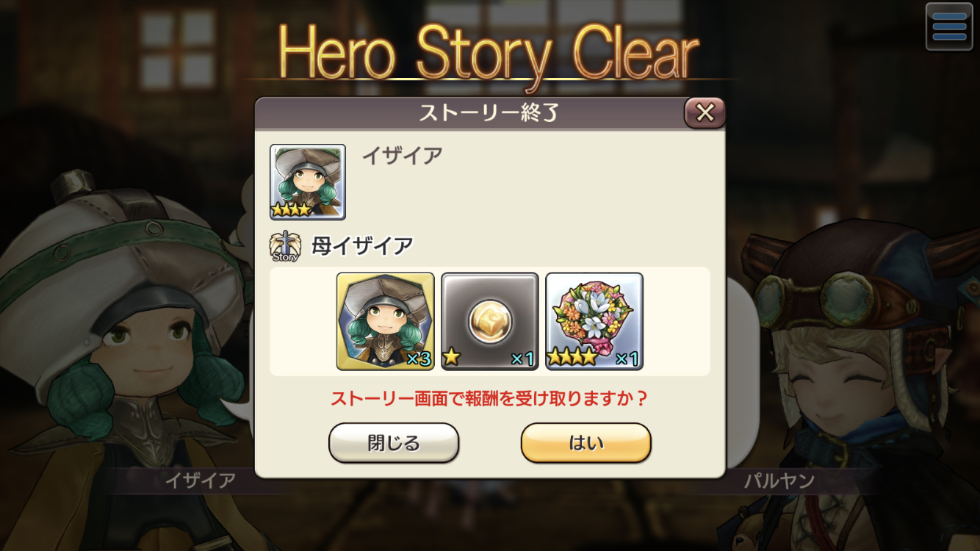Tap the red reward confirmation message
The height and width of the screenshot is (551, 980).
coord(489,399)
